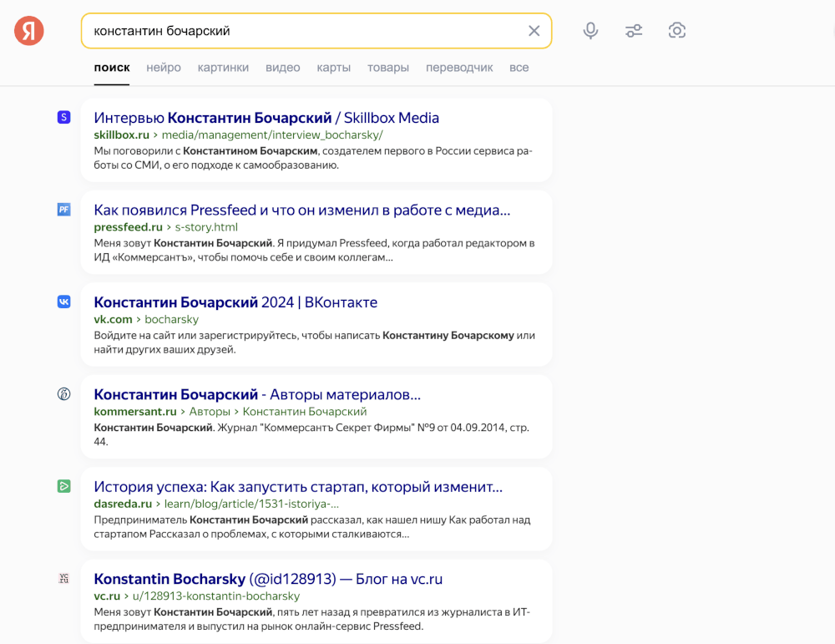Viewport: 835px width, 644px height.
Task: Switch to the картинки tab
Action: (x=223, y=68)
